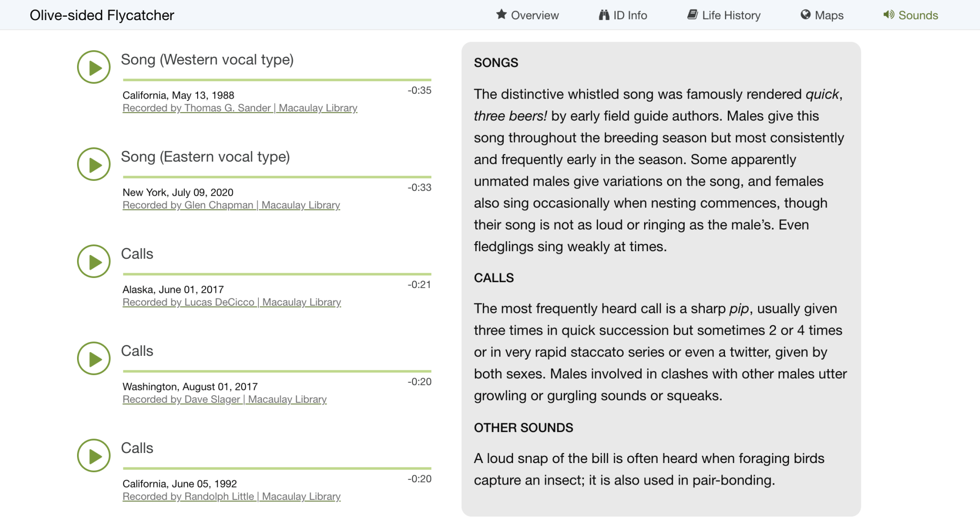Play the California 1992 Calls recording
980x530 pixels.
click(94, 455)
